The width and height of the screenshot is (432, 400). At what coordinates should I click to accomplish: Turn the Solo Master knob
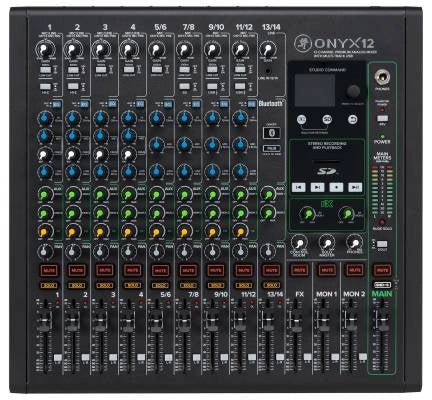[327, 243]
